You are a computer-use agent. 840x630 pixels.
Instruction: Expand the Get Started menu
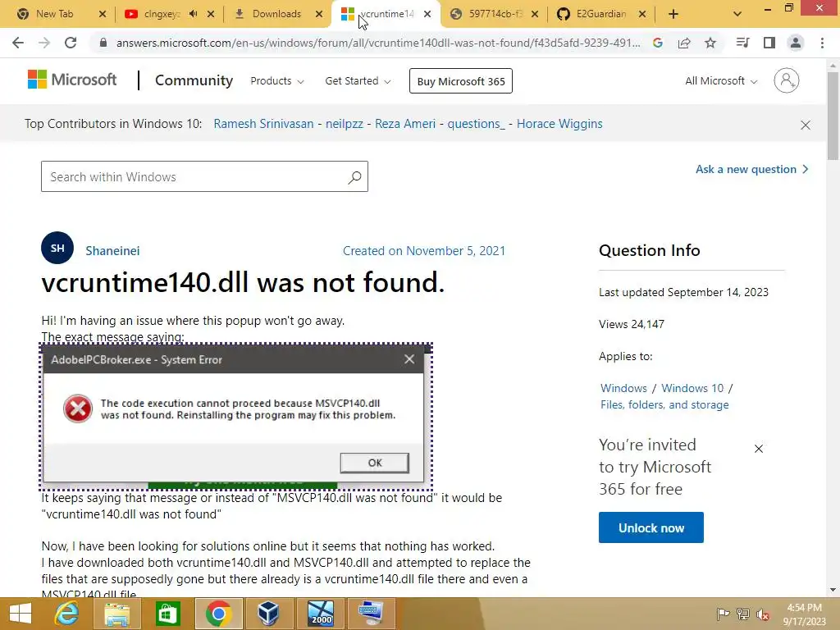pos(358,81)
